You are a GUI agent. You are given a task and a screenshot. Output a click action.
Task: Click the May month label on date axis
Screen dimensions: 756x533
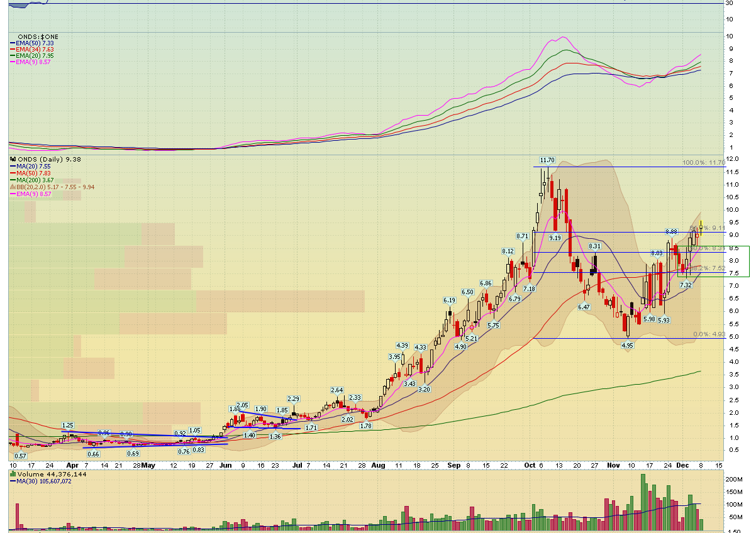pos(148,466)
